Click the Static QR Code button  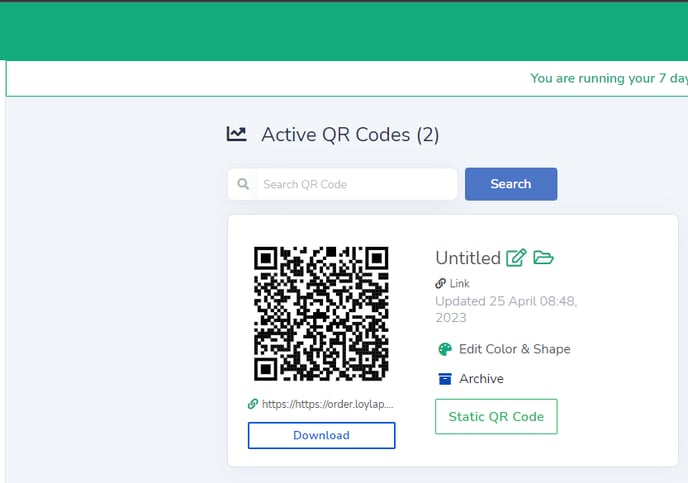[x=496, y=417]
